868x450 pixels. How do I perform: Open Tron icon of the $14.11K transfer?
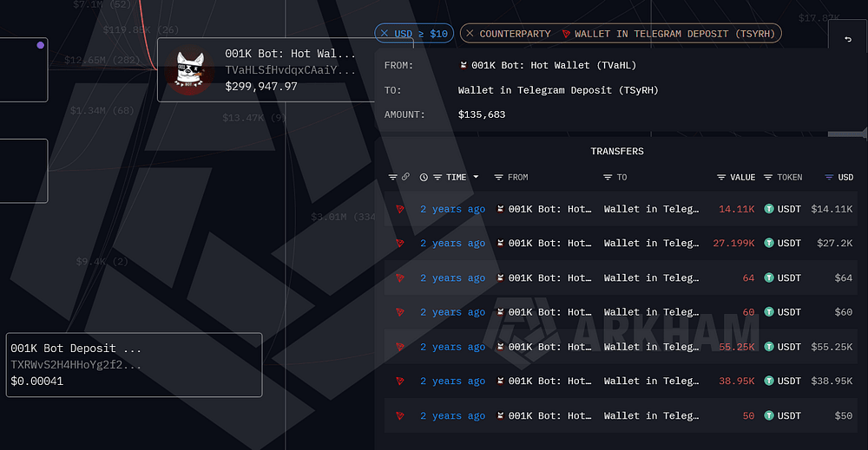click(399, 209)
